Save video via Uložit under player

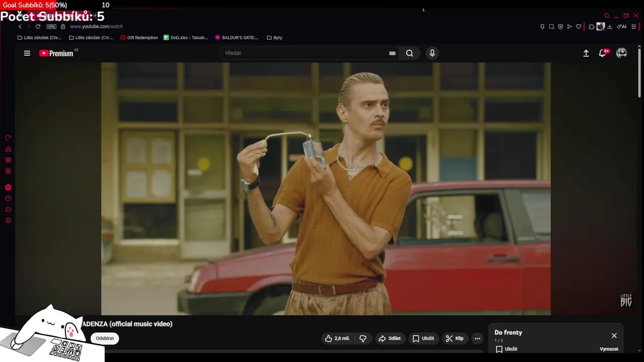[x=423, y=338]
